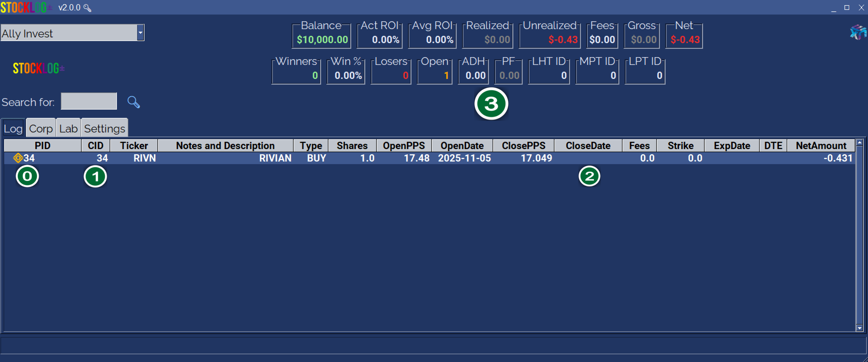Click the OpenDate column header
The width and height of the screenshot is (868, 362).
click(462, 145)
